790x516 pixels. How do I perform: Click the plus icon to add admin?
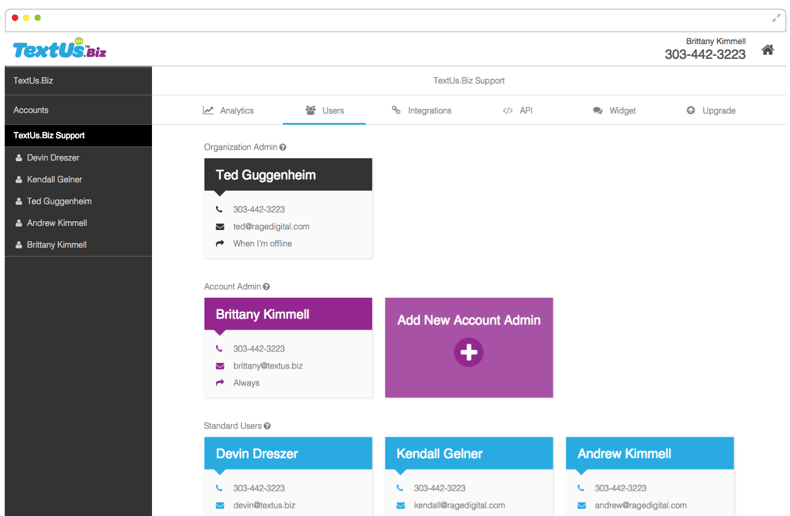[469, 352]
